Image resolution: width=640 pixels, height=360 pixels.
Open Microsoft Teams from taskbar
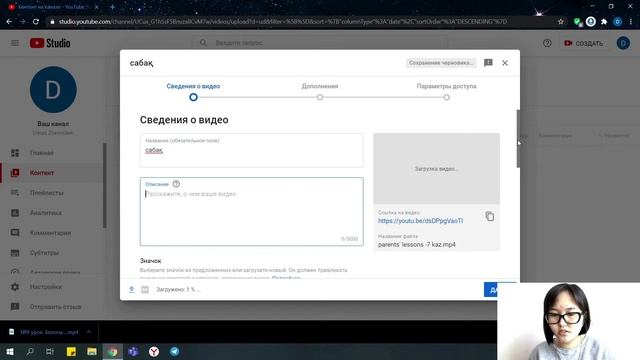133,351
